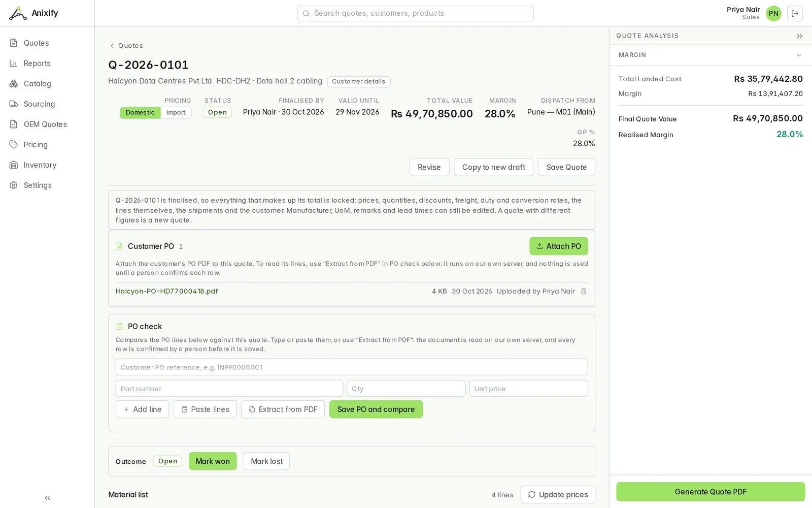The image size is (812, 508).
Task: Click the log out icon
Action: [x=795, y=14]
